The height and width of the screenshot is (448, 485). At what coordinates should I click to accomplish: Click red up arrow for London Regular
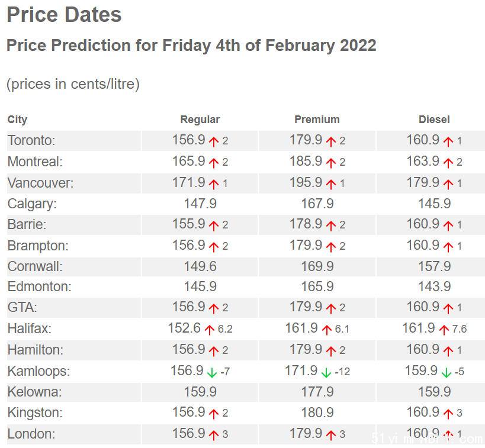coord(213,436)
